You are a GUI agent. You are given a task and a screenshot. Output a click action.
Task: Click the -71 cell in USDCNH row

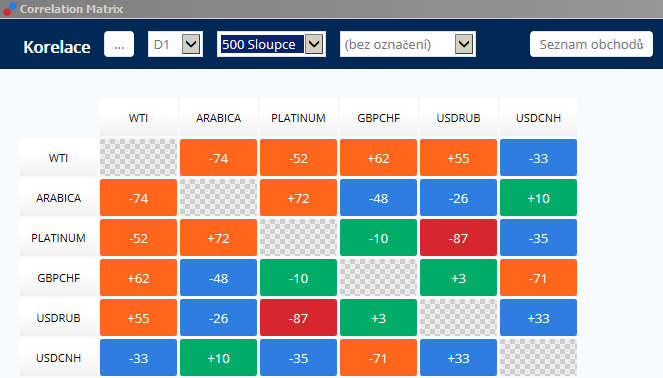click(x=378, y=358)
